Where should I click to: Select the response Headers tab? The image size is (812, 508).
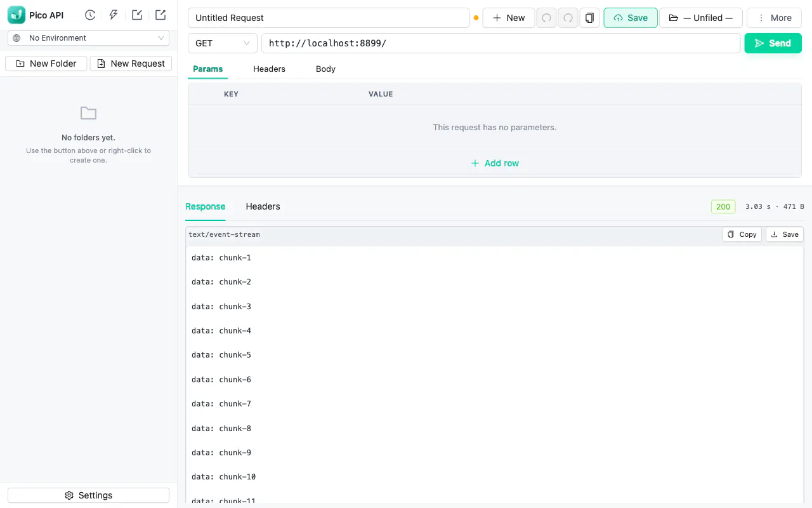tap(263, 206)
